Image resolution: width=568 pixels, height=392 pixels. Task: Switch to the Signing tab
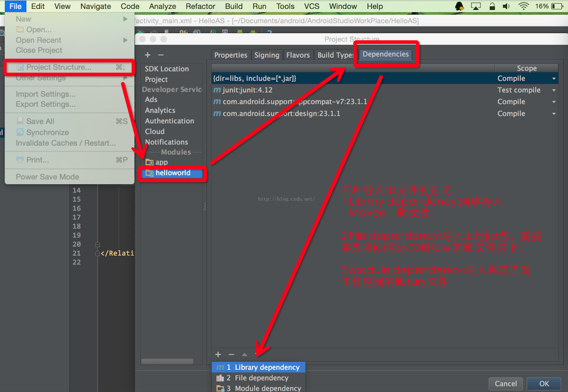(267, 55)
